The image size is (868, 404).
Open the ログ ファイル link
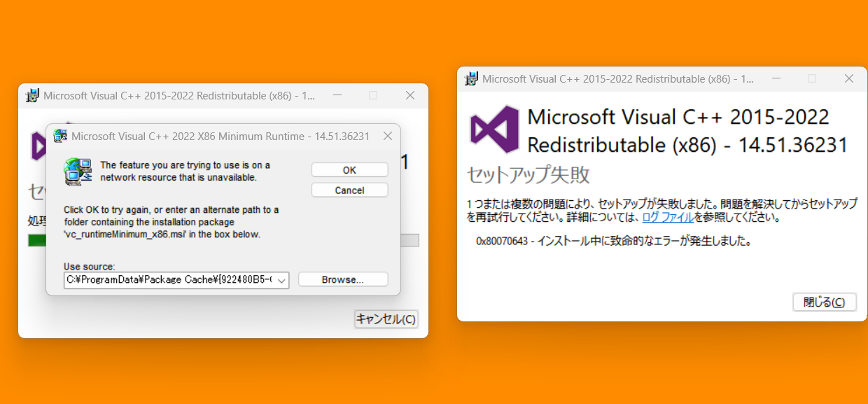click(x=668, y=217)
